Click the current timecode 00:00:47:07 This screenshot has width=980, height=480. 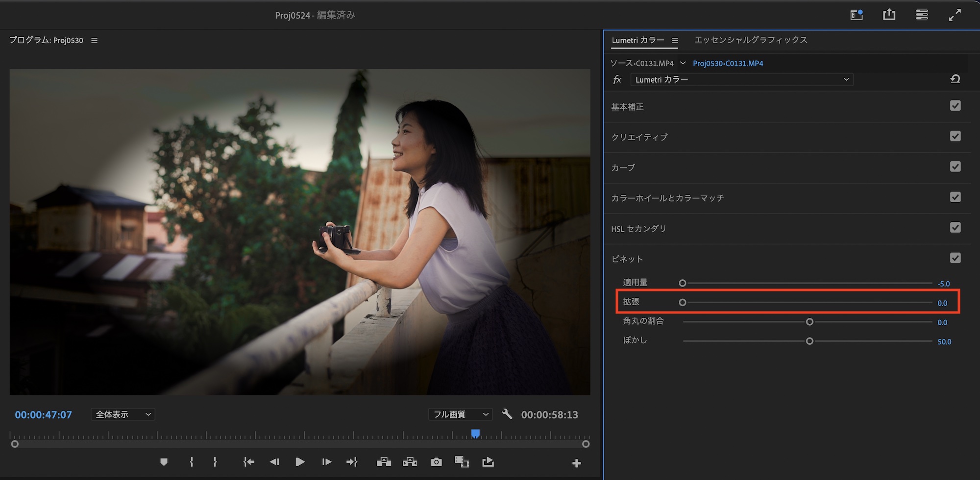[x=44, y=415]
